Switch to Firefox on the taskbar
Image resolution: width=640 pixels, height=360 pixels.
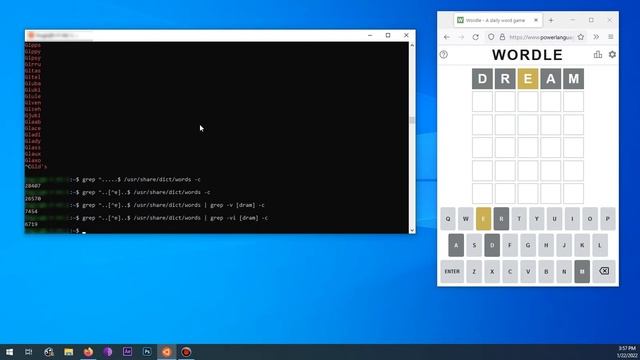[x=88, y=352]
